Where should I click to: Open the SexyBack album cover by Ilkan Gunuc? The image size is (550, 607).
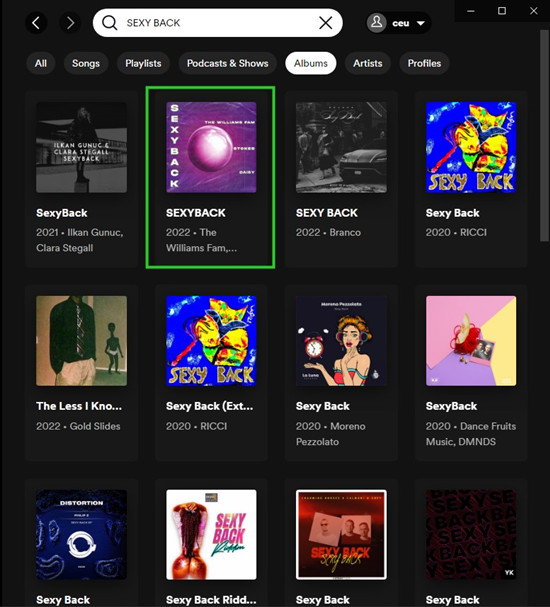(x=81, y=147)
